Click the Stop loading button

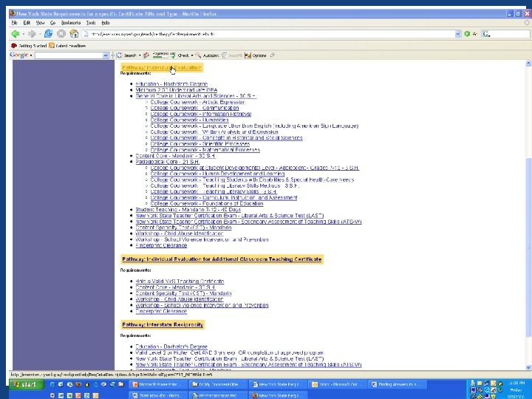pyautogui.click(x=61, y=33)
